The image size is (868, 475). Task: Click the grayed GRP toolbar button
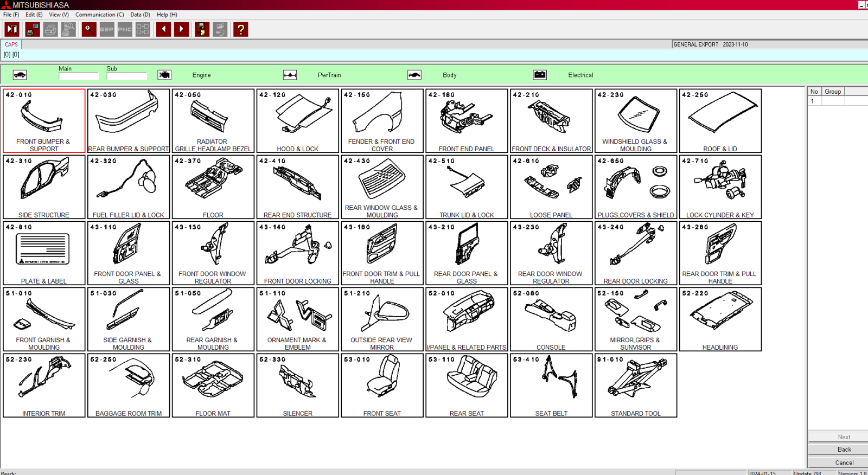[x=107, y=29]
